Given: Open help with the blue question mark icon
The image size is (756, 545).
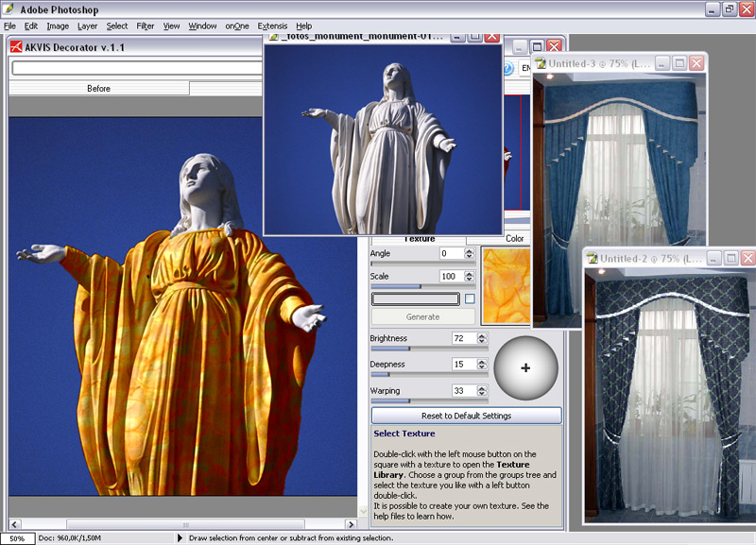Looking at the screenshot, I should (508, 68).
